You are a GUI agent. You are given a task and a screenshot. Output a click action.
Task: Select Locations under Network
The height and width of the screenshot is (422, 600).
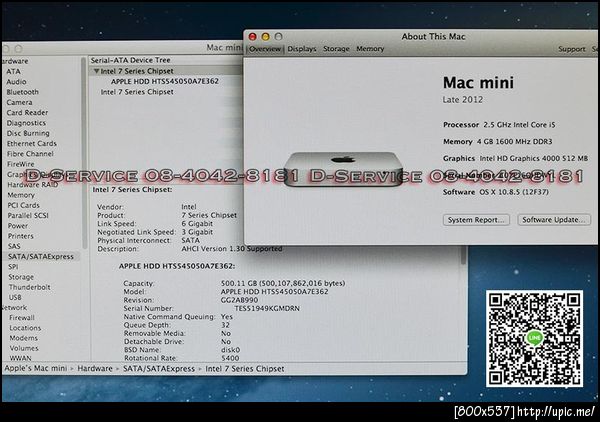[x=25, y=328]
